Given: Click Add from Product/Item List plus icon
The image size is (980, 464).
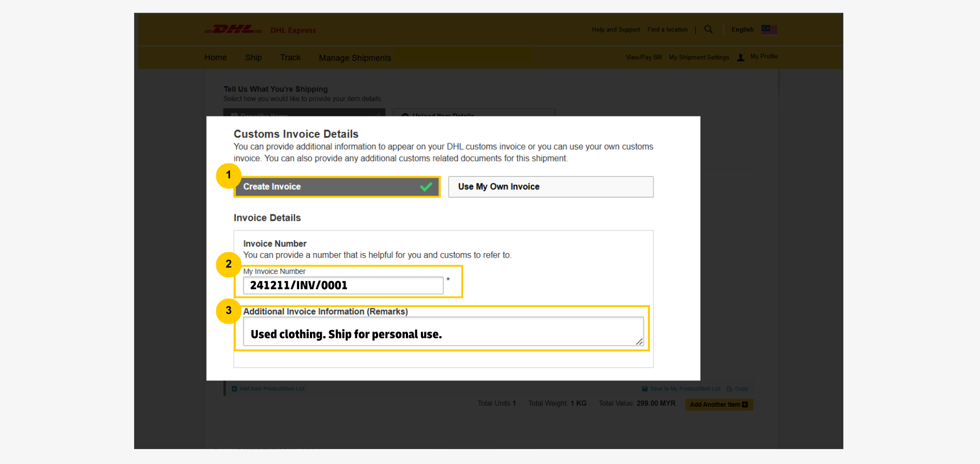Looking at the screenshot, I should coord(234,389).
